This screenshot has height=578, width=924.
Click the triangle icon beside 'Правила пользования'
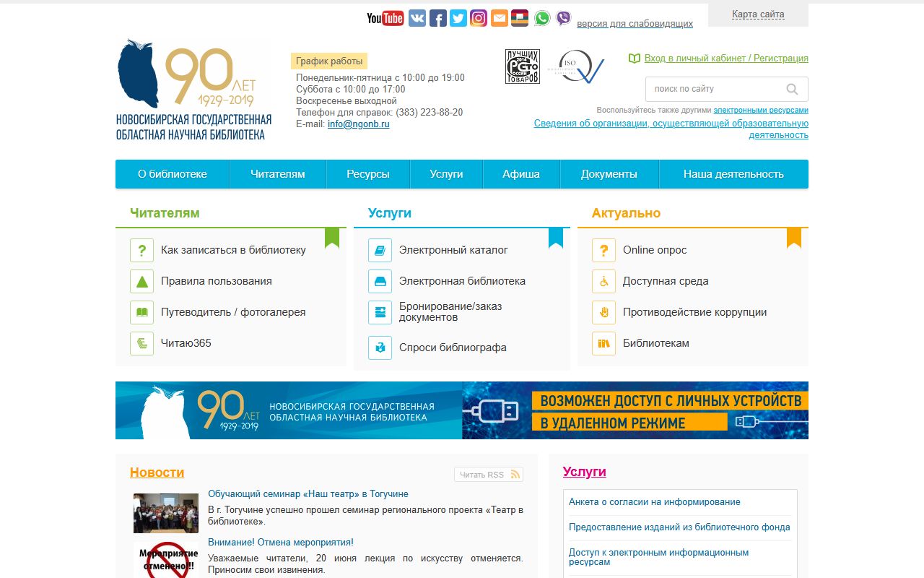142,281
